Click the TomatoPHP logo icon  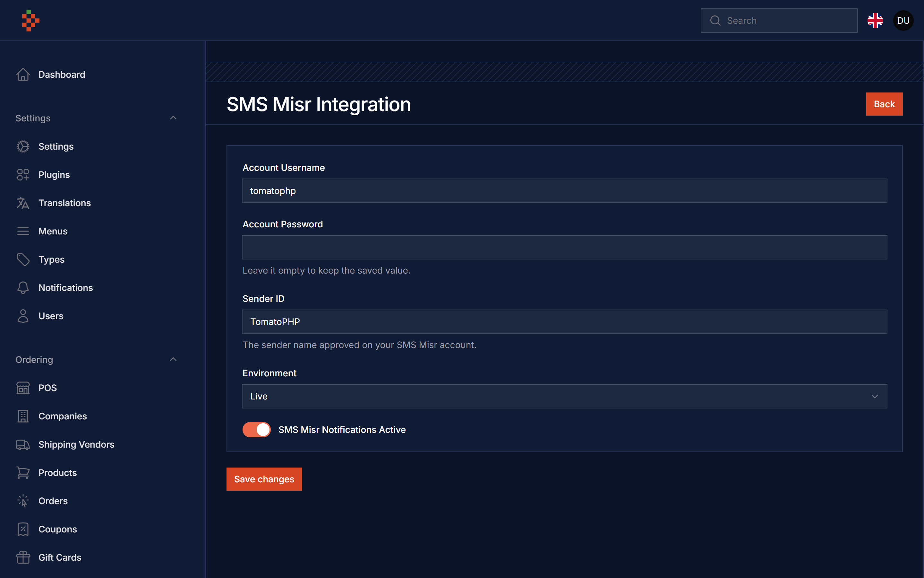coord(30,21)
